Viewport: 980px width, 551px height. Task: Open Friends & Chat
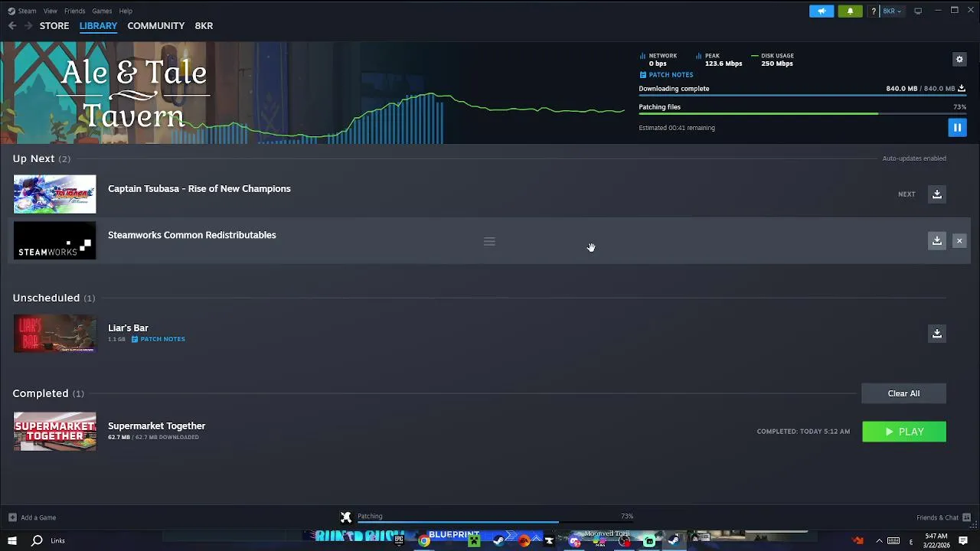click(x=943, y=517)
